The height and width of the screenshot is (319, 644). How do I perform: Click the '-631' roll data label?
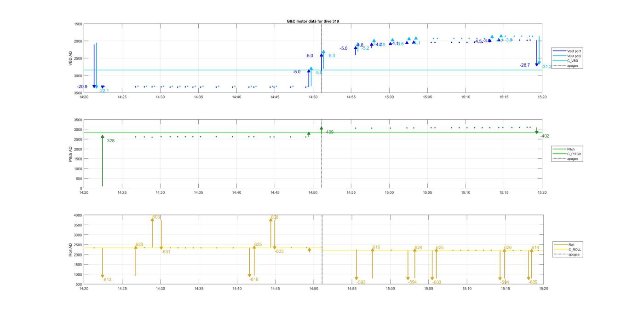click(166, 252)
